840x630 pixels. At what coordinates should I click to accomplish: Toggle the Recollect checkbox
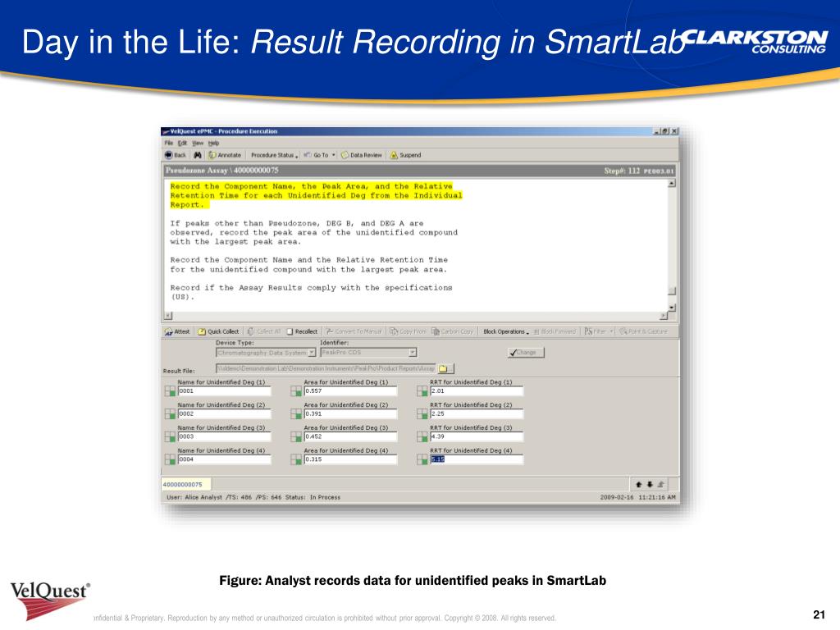(x=290, y=331)
